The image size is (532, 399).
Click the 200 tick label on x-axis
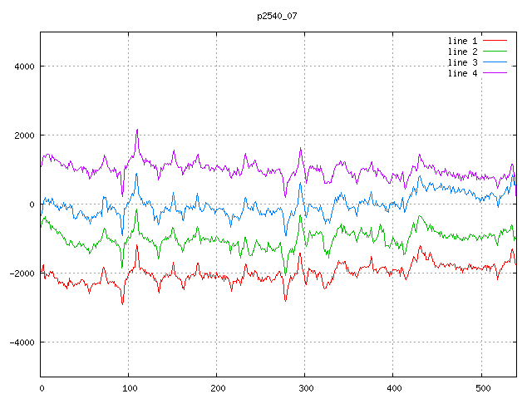point(217,387)
